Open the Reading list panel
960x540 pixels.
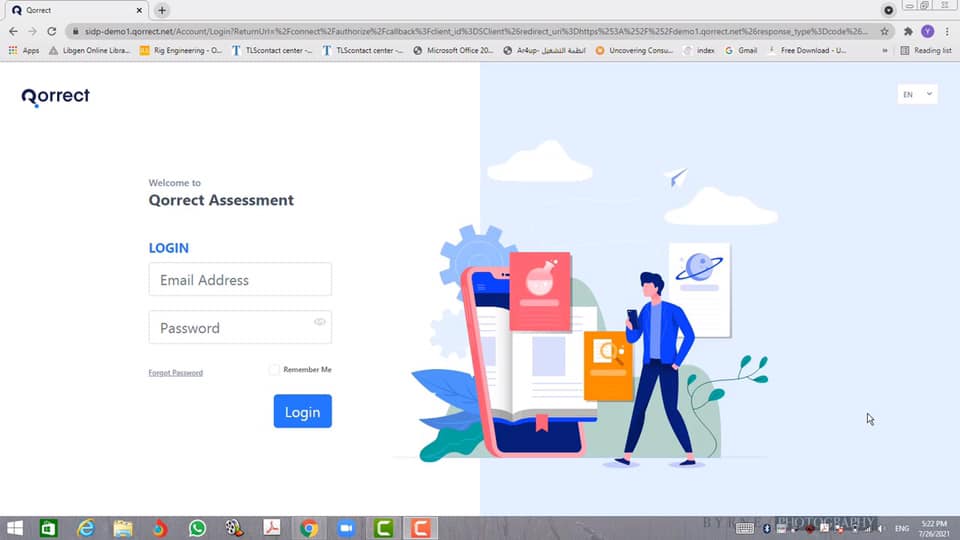926,50
